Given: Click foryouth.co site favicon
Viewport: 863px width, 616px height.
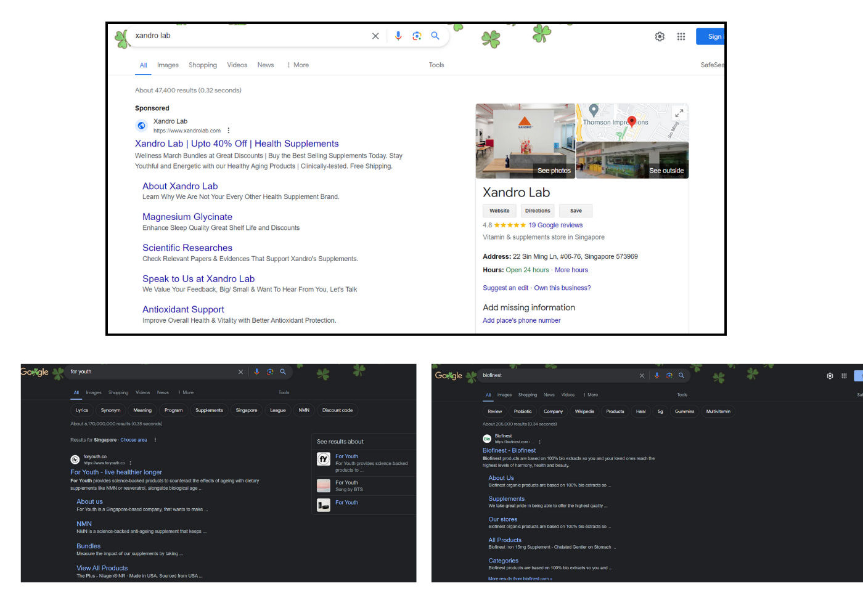Looking at the screenshot, I should tap(75, 460).
